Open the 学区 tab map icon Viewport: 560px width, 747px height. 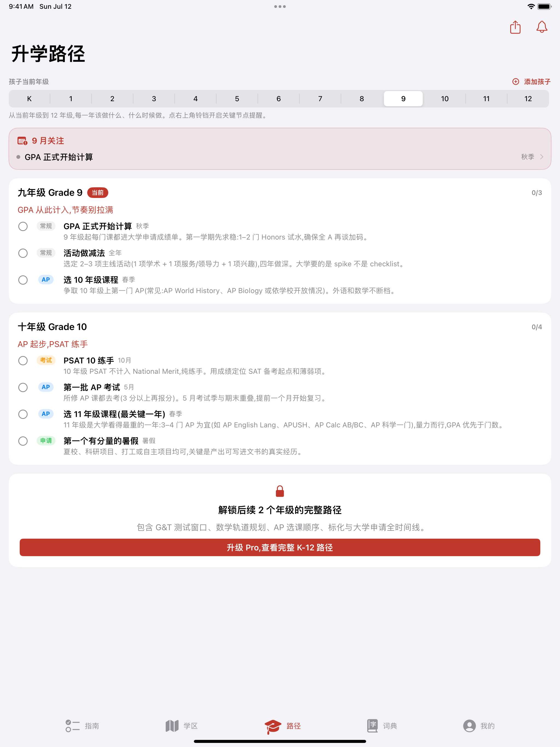click(172, 726)
